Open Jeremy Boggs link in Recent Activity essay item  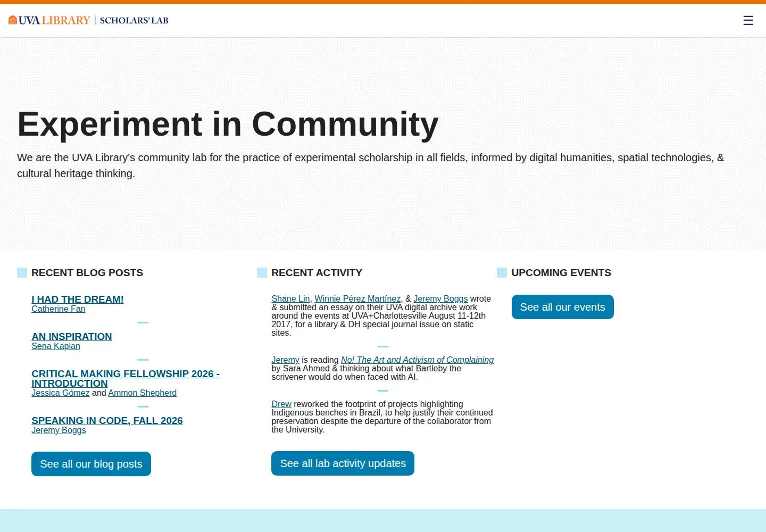pos(440,299)
